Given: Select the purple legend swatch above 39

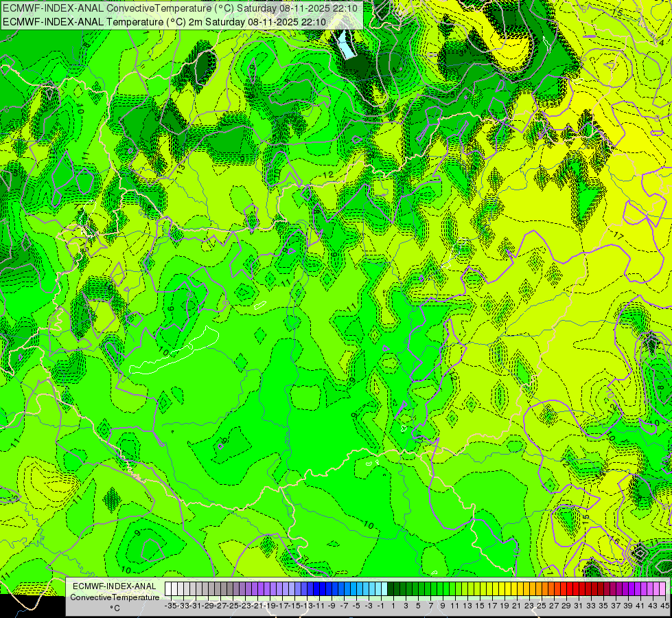Looking at the screenshot, I should pos(625,588).
